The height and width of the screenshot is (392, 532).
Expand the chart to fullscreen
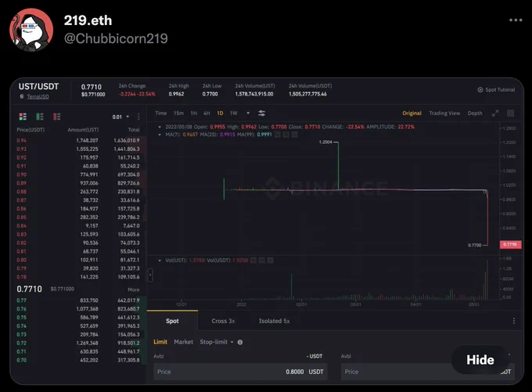[495, 113]
